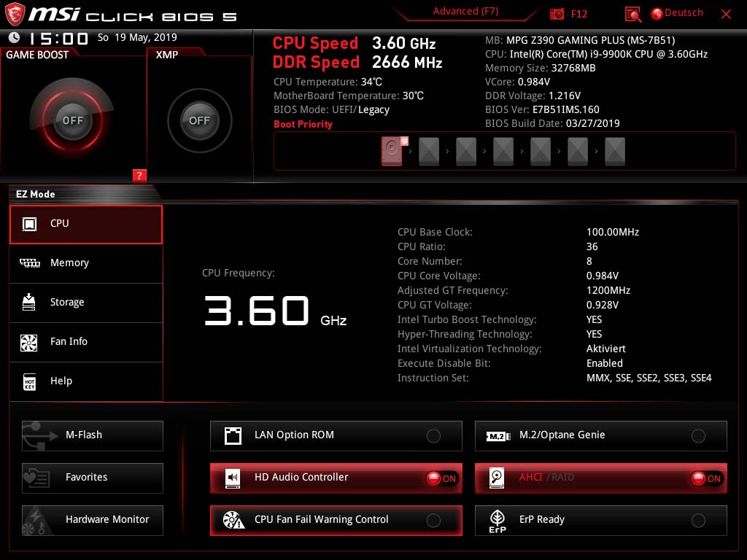
Task: Click the Execute Disable Bit Enabled value
Action: pyautogui.click(x=605, y=363)
